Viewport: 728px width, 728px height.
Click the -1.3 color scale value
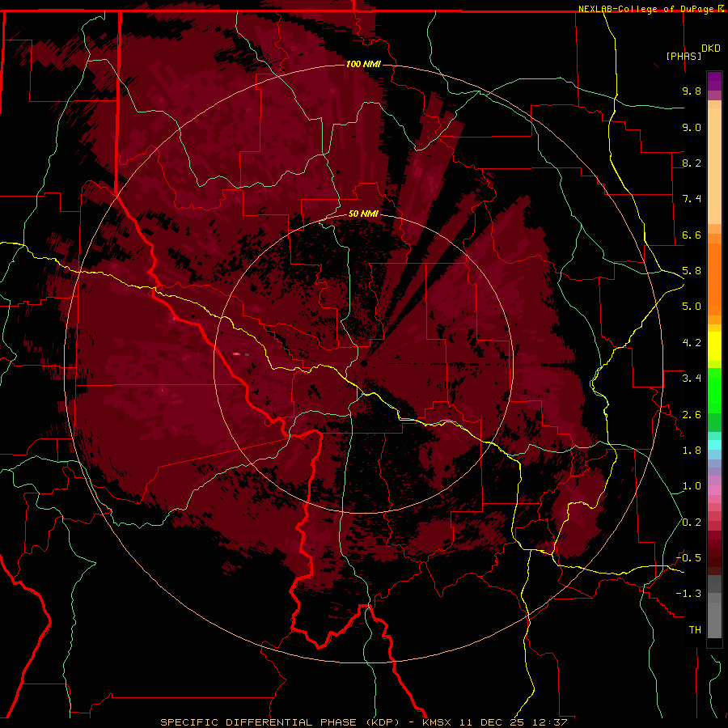pos(688,595)
